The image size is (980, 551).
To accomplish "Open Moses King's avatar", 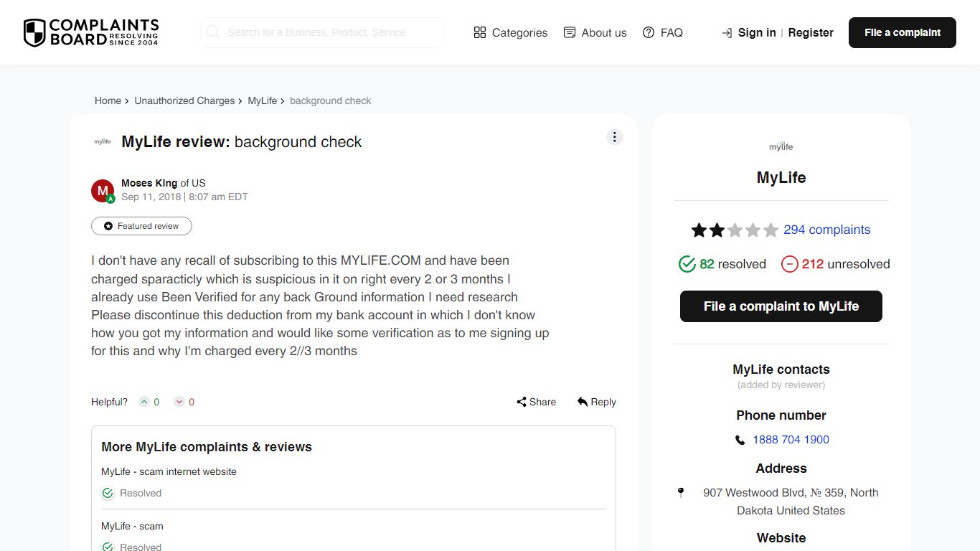I will tap(103, 191).
